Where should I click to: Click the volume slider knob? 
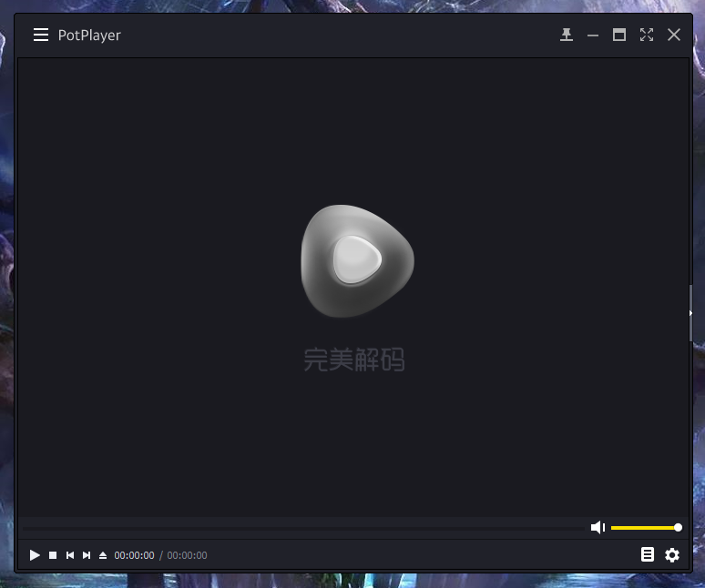point(678,527)
